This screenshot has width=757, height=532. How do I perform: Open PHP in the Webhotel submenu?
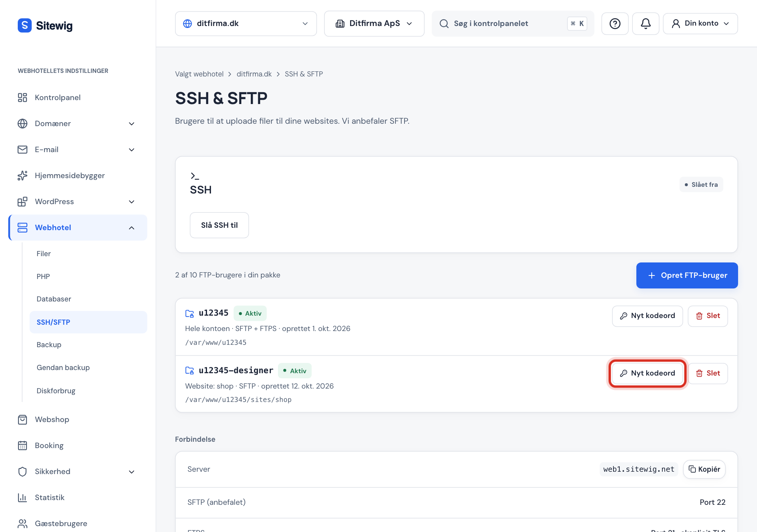88,277
